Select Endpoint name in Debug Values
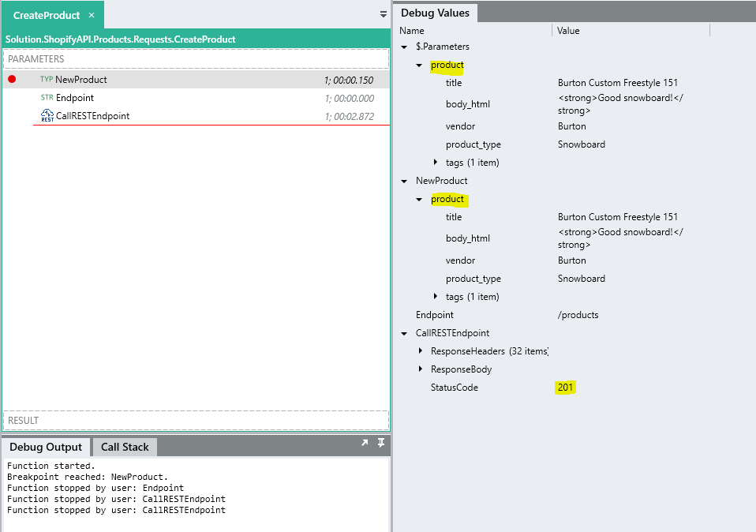The height and width of the screenshot is (532, 756). click(x=434, y=315)
